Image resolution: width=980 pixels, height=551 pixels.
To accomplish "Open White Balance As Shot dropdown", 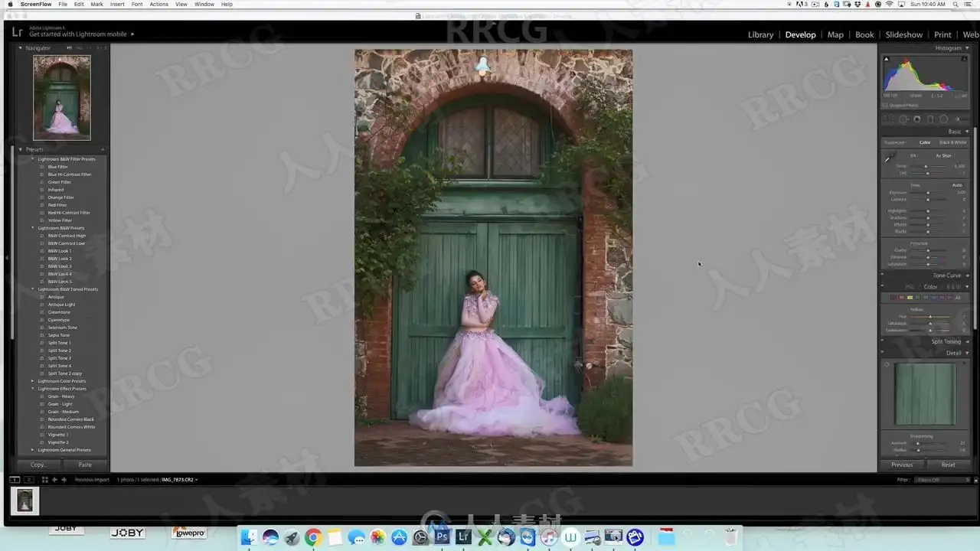I will [945, 155].
